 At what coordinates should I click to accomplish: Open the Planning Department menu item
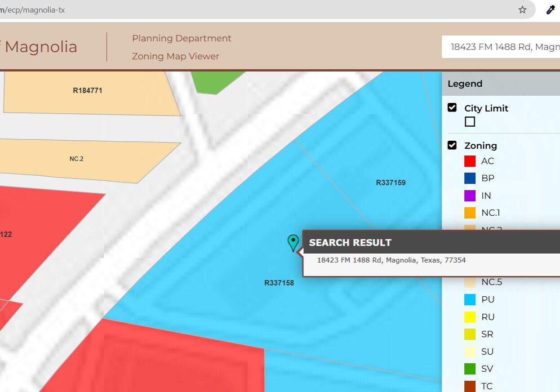coord(182,38)
